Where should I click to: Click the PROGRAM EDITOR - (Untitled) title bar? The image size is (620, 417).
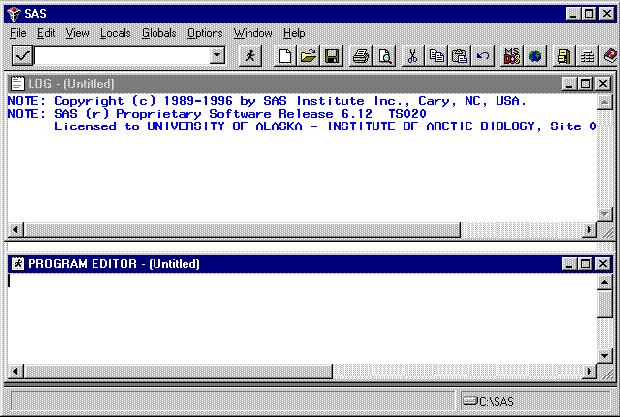pyautogui.click(x=310, y=264)
